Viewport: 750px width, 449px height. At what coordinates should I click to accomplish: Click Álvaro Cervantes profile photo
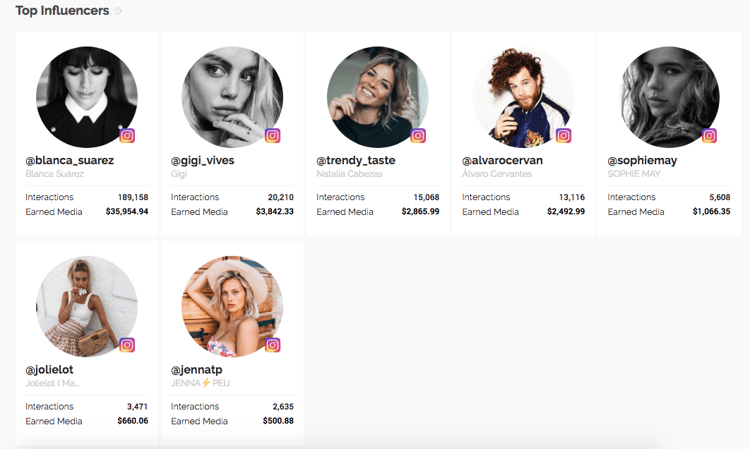pyautogui.click(x=523, y=97)
